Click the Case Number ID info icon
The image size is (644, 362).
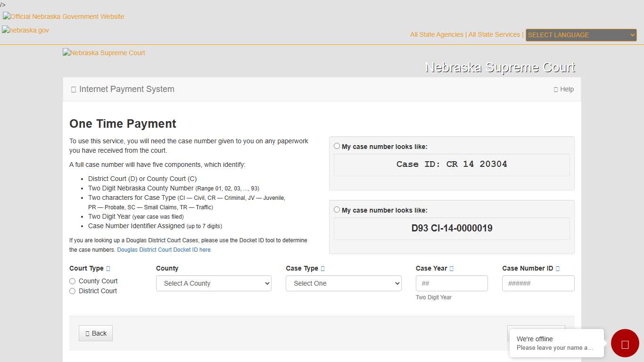click(x=558, y=268)
